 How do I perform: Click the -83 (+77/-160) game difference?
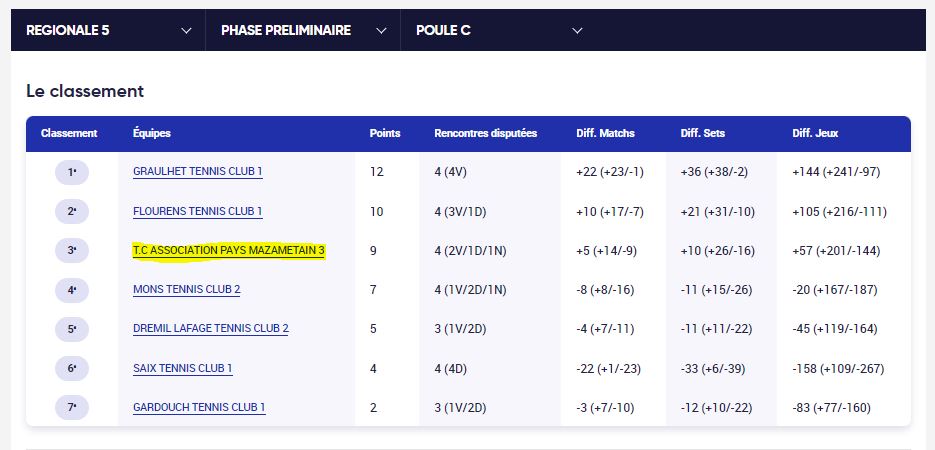831,408
